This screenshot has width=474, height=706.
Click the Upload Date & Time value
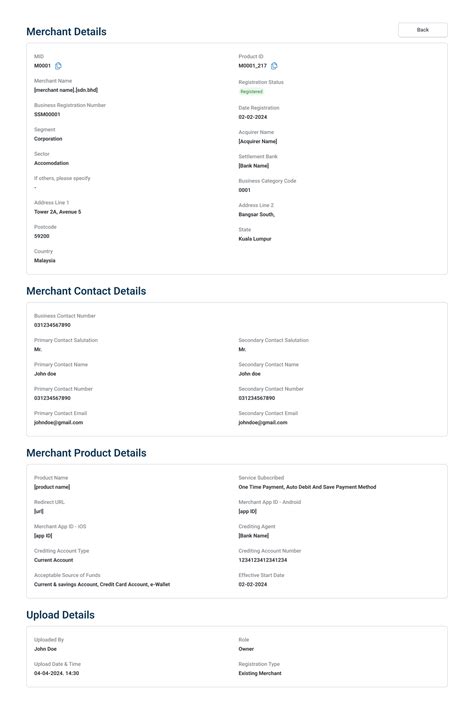pos(57,674)
